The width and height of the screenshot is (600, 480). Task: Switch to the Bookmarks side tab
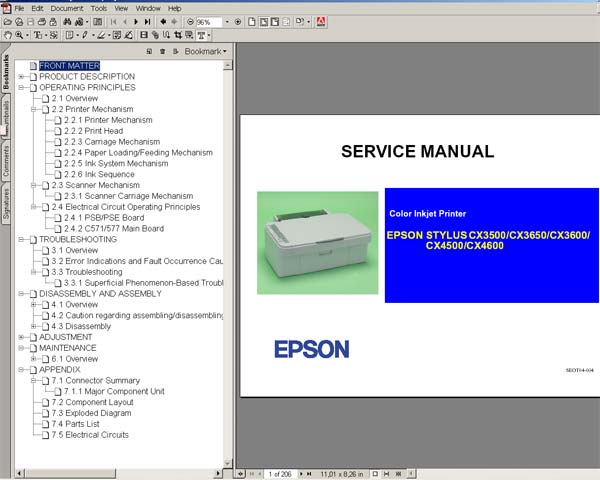pos(6,72)
